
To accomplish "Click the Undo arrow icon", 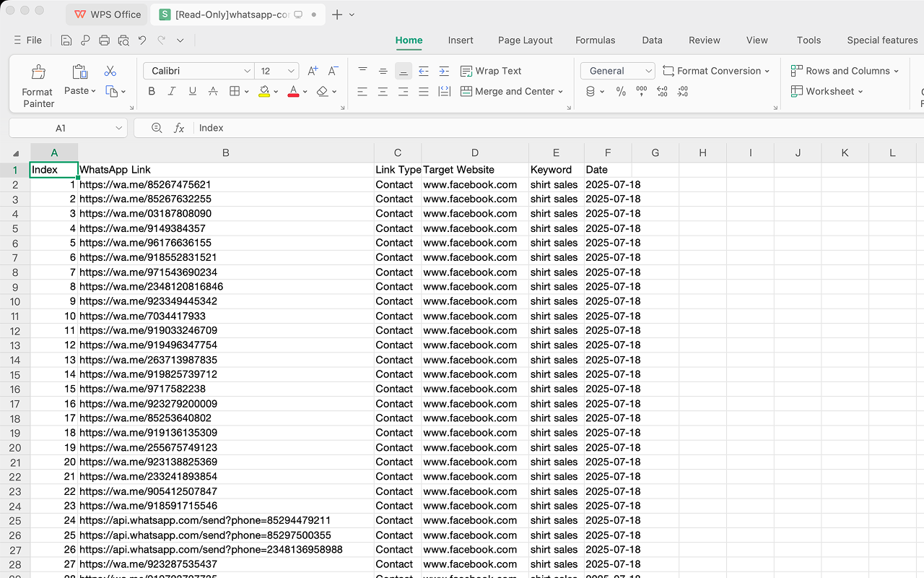I will pyautogui.click(x=142, y=40).
